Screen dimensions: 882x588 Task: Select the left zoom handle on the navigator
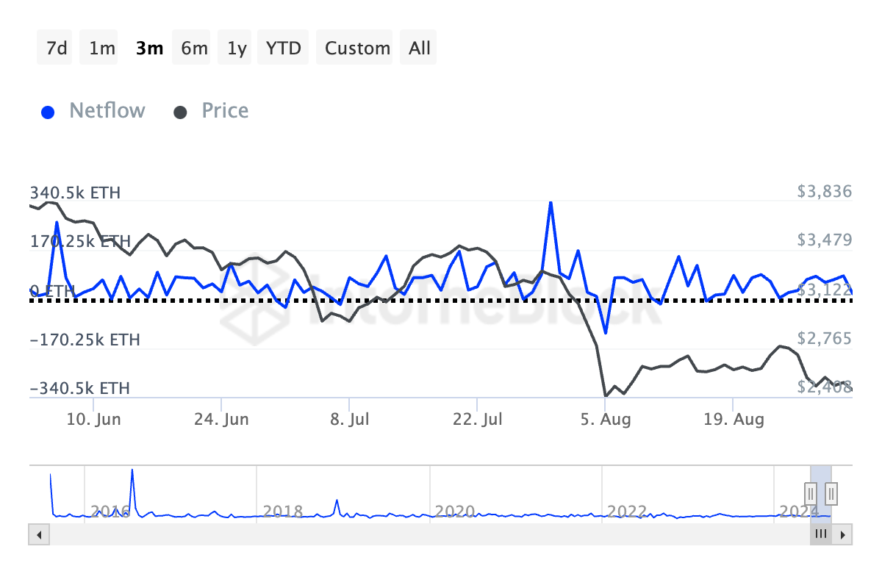tap(809, 494)
